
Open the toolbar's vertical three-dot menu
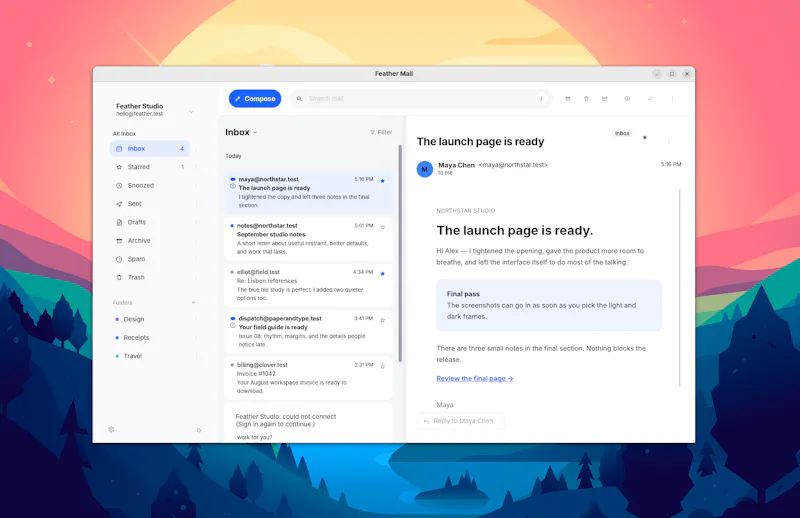[672, 98]
